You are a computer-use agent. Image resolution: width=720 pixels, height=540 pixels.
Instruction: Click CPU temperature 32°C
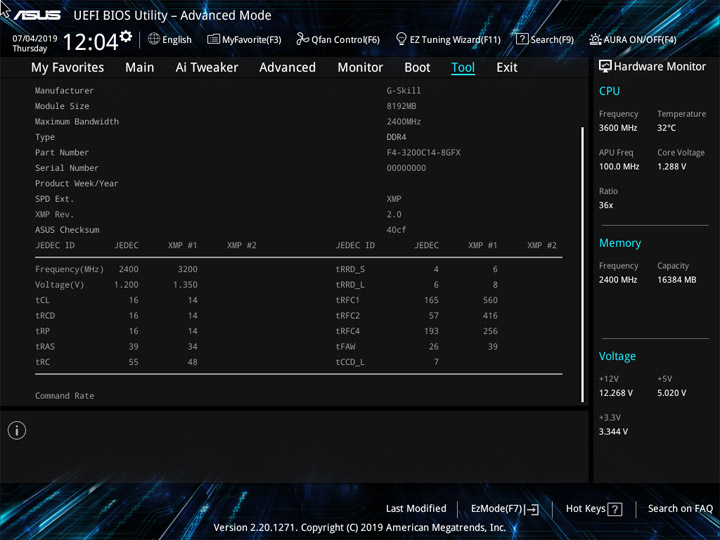[666, 128]
